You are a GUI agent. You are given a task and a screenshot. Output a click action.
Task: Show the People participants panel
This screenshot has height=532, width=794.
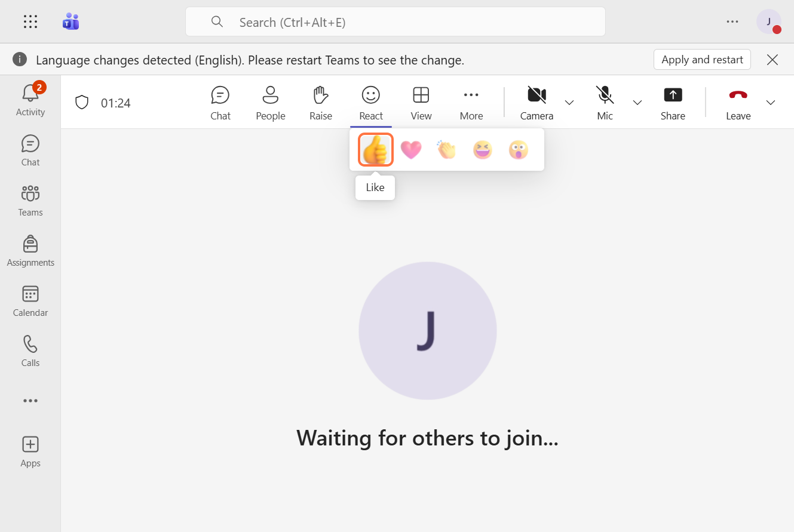[270, 103]
